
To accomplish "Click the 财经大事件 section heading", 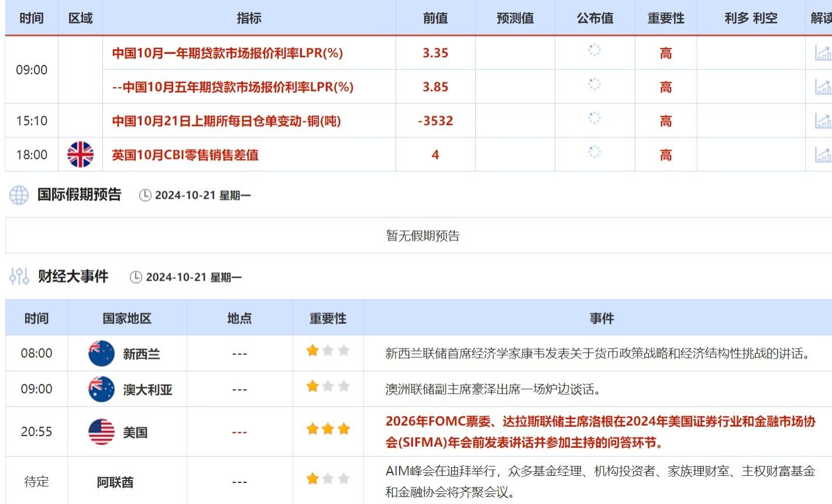I will pyautogui.click(x=73, y=276).
